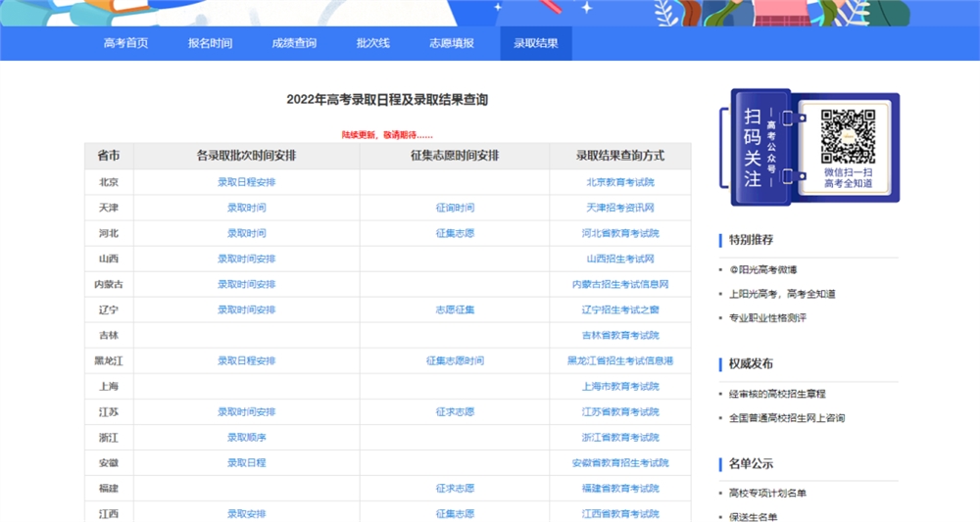The width and height of the screenshot is (980, 522).
Task: Click the WeChat QR code image
Action: click(x=848, y=136)
